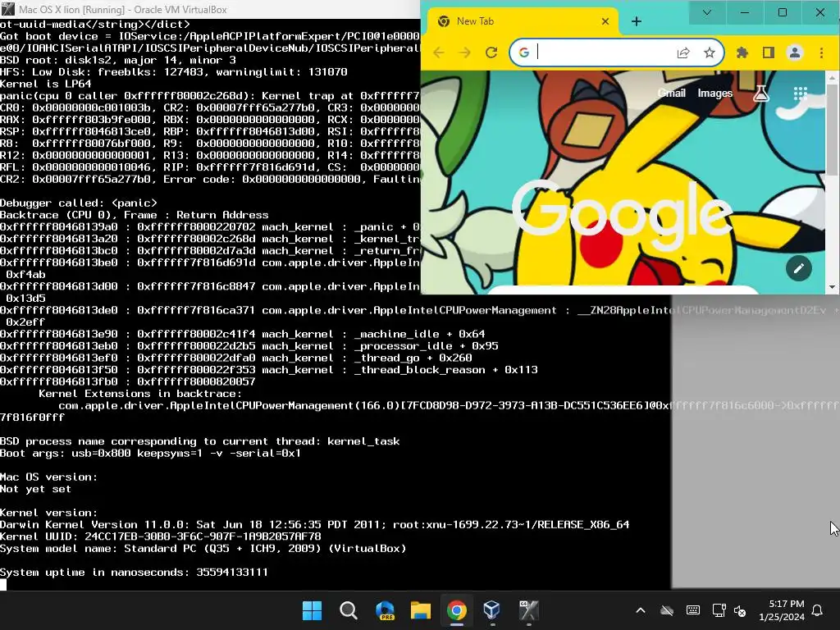The image size is (840, 630).
Task: Open Images link
Action: point(714,94)
